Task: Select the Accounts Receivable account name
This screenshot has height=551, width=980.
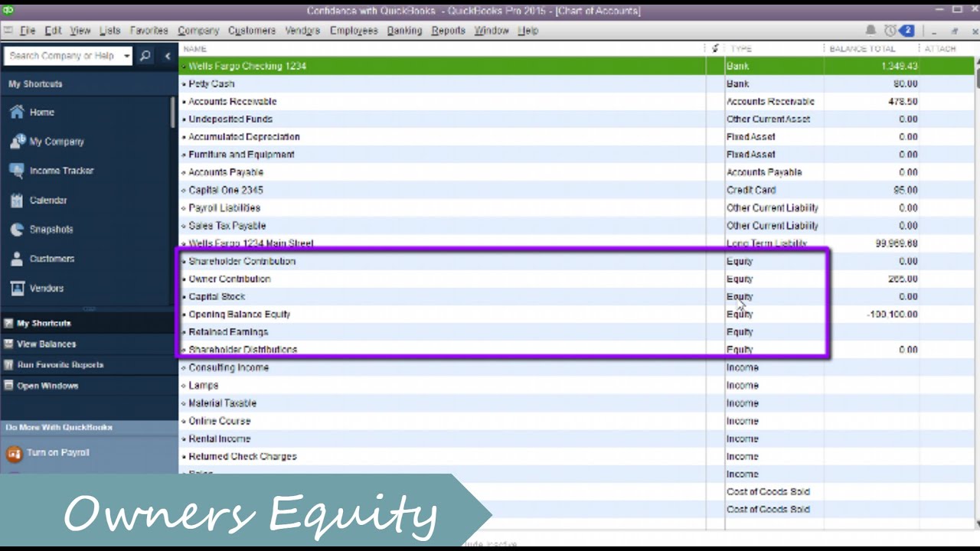Action: 233,102
